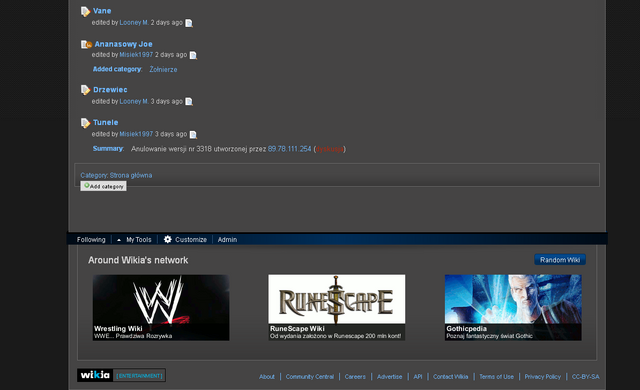
Task: Open diff icon on Drzewiec edit line
Action: pyautogui.click(x=189, y=102)
